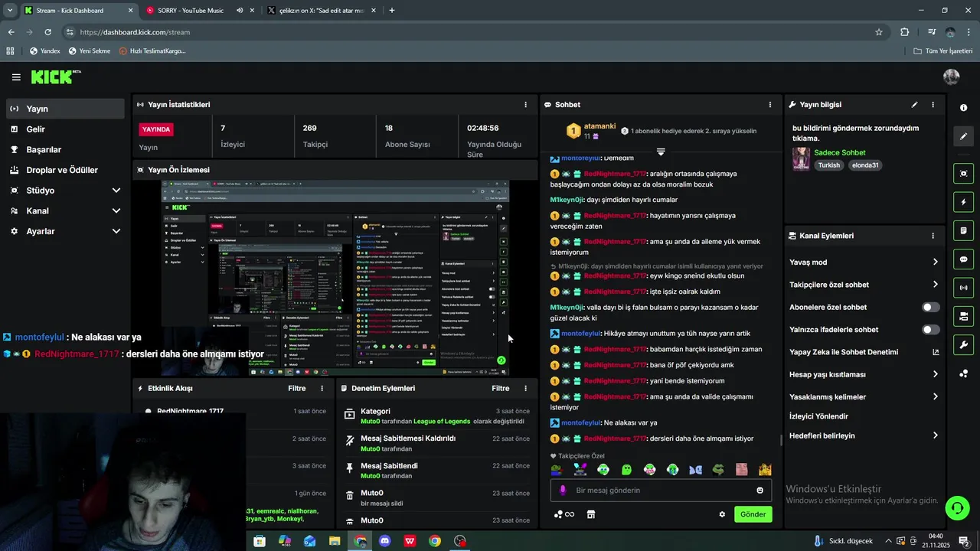The height and width of the screenshot is (551, 980).
Task: Open Yasaklanmış kelimeler options arrow
Action: (935, 396)
